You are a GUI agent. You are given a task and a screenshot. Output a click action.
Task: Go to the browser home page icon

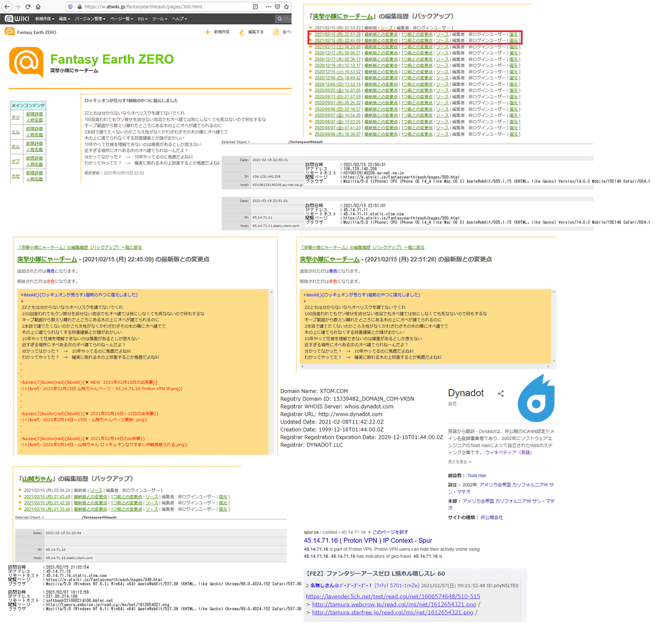(38, 7)
